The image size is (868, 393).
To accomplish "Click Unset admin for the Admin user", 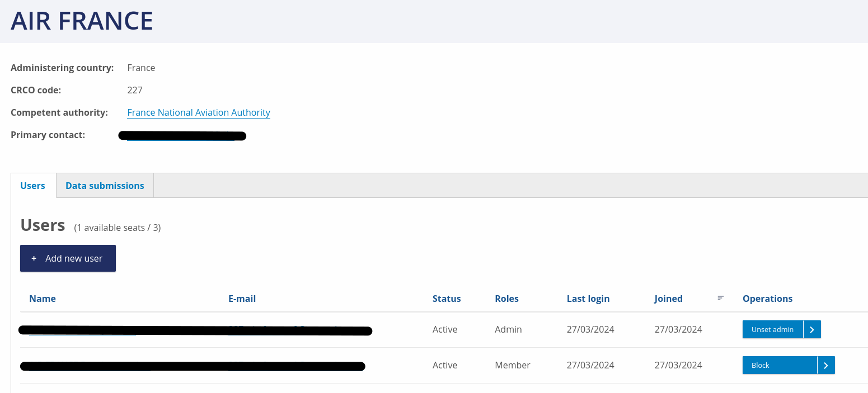I will pyautogui.click(x=772, y=329).
